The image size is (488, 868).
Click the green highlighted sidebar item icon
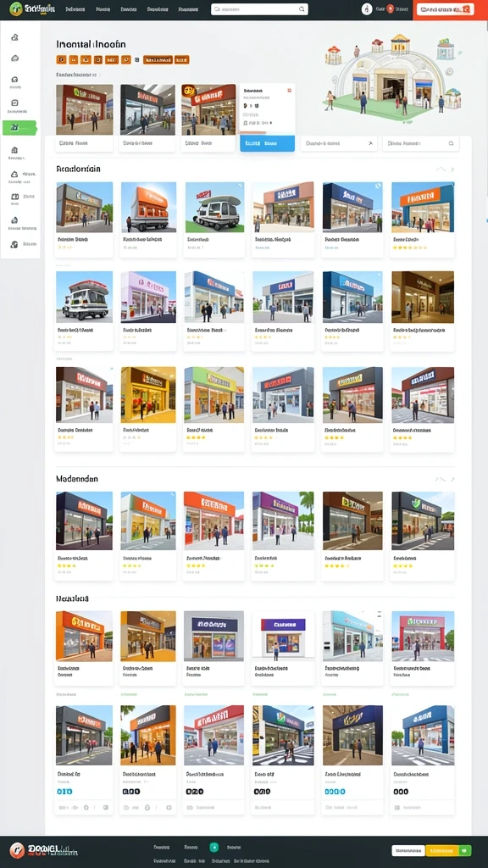pos(14,127)
